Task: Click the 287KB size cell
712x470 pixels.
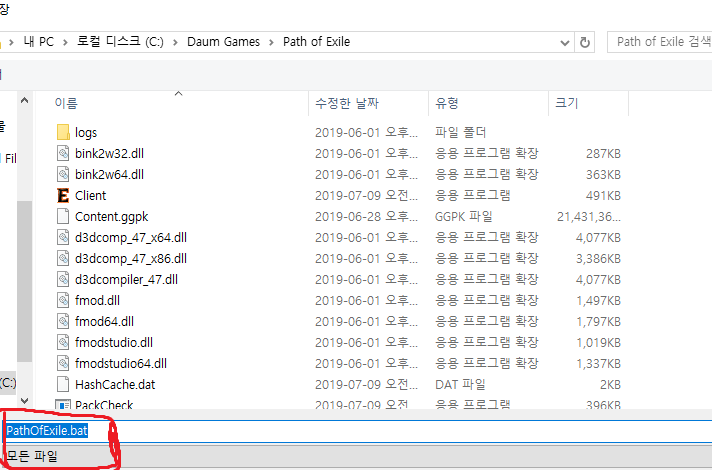Action: (x=603, y=153)
